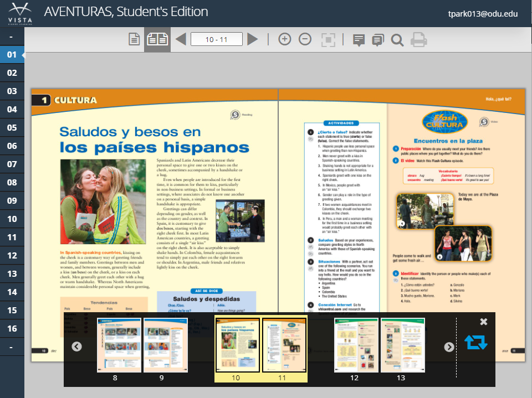Open page 12 thumbnail
The width and height of the screenshot is (532, 398).
356,345
